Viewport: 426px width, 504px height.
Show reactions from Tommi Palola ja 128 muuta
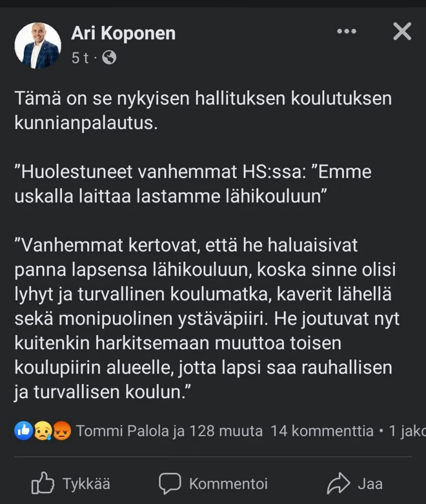169,431
